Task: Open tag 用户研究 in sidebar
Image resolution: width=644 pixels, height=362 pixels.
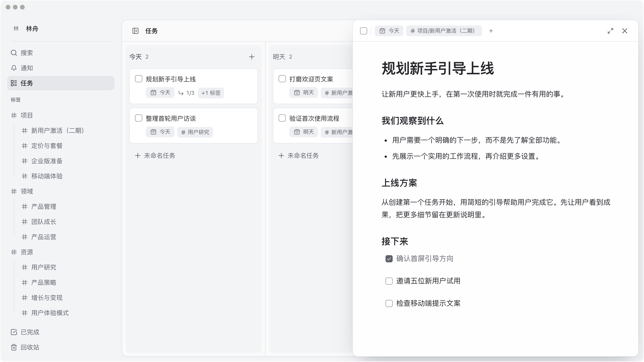Action: click(44, 267)
